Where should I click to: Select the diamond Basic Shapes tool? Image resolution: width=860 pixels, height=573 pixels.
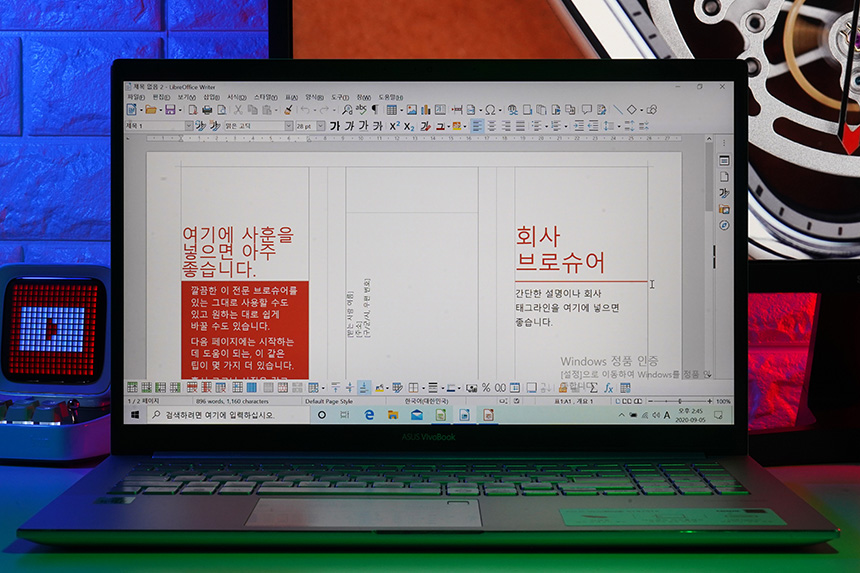[632, 110]
